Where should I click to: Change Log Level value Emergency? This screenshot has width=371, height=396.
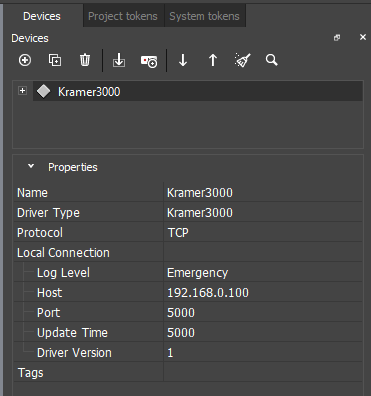[x=263, y=273]
